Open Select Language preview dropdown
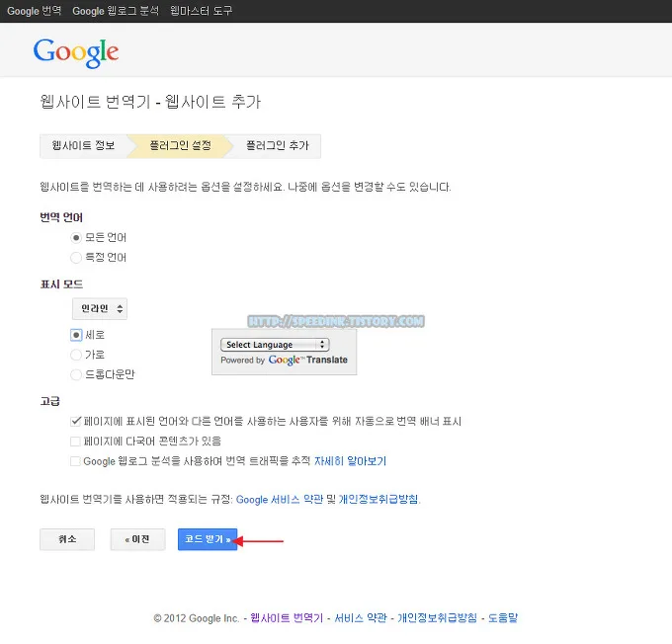The width and height of the screenshot is (672, 644). [275, 345]
